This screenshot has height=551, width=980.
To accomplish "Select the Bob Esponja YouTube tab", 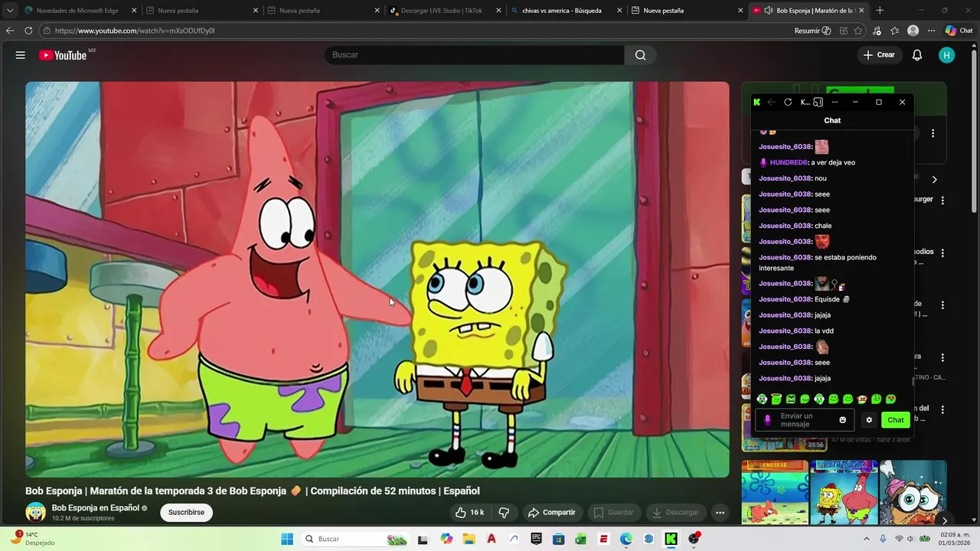I will pyautogui.click(x=808, y=11).
